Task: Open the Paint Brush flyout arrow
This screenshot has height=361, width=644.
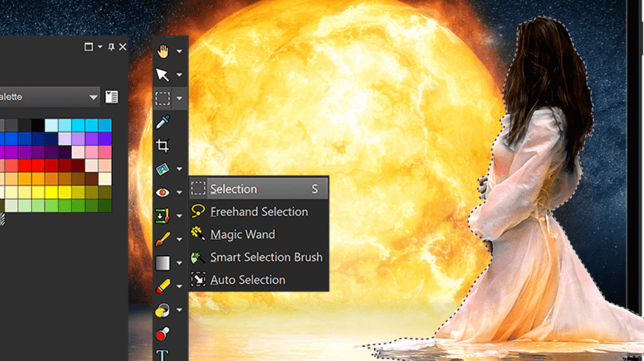Action: tap(179, 239)
